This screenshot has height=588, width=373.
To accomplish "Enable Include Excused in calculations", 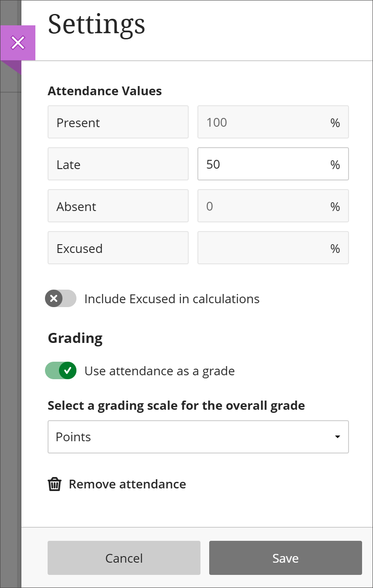I will click(x=61, y=298).
